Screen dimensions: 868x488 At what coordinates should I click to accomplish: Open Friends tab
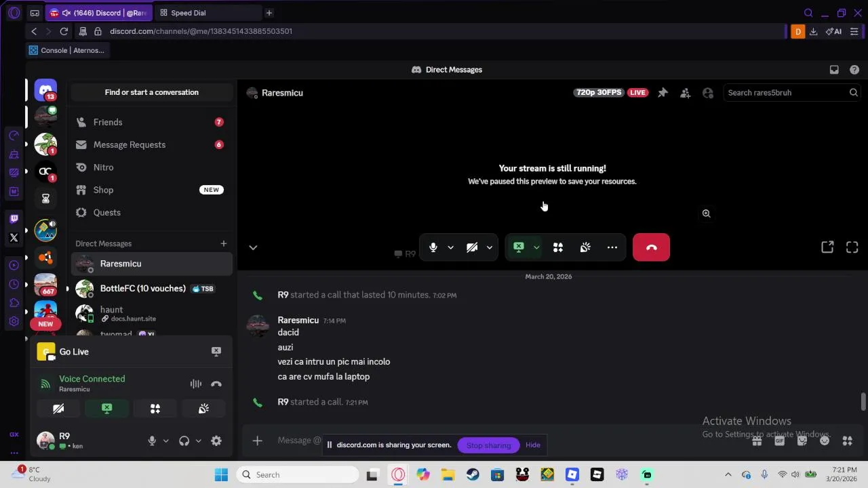(152, 122)
